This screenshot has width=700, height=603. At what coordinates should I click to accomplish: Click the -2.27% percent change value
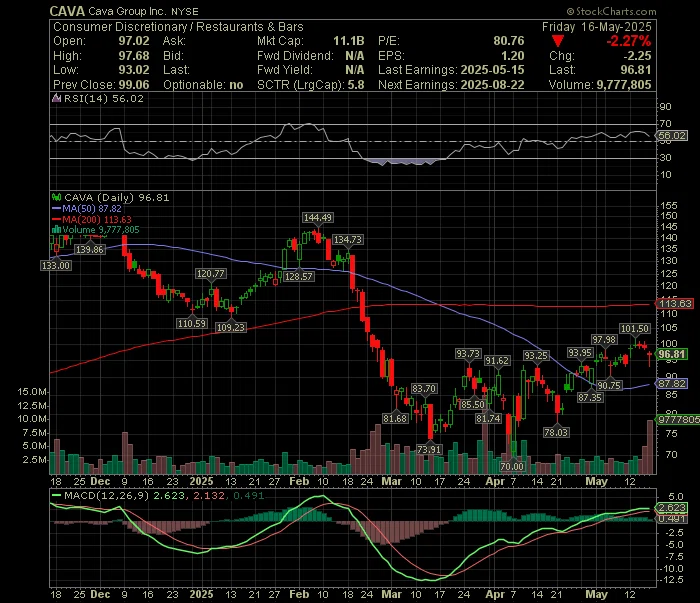(x=628, y=42)
